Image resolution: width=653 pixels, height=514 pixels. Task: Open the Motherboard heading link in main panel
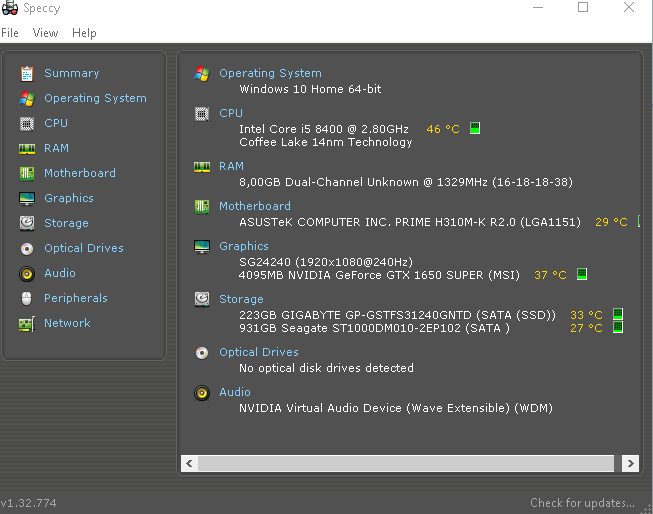[x=255, y=206]
